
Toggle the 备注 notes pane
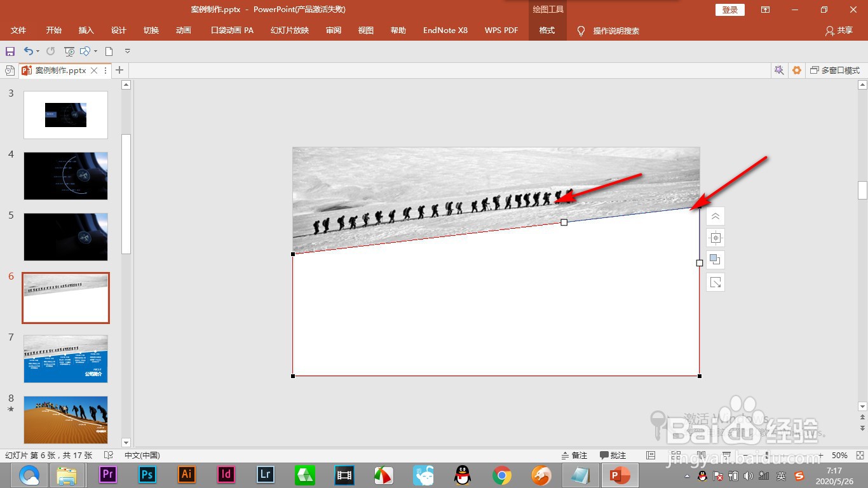click(574, 456)
